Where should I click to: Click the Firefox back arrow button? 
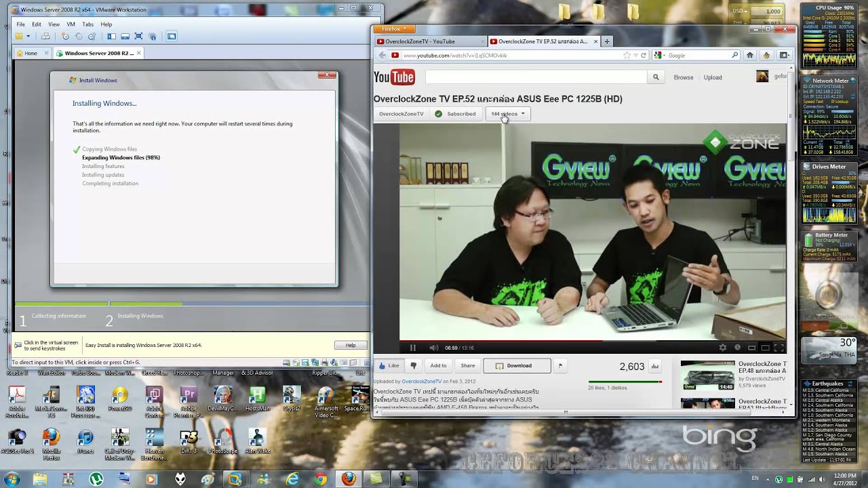click(382, 55)
